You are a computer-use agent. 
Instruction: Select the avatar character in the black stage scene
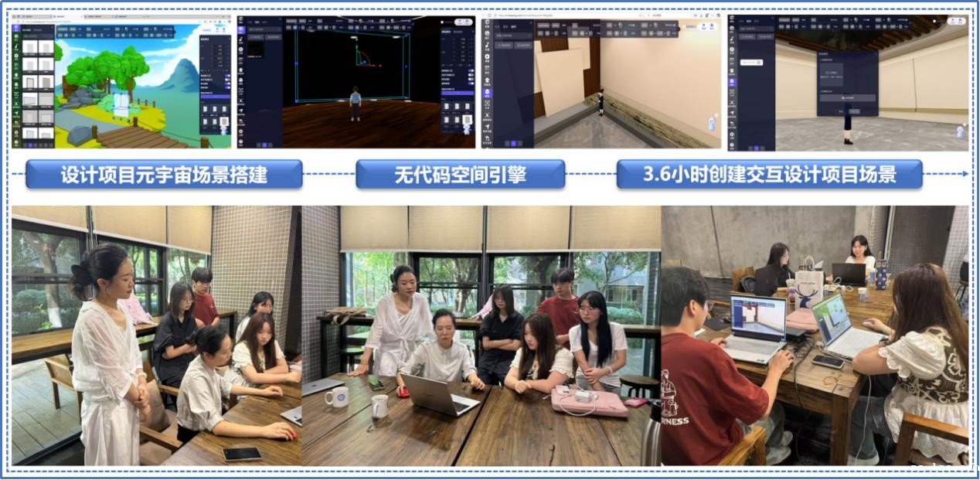(355, 104)
